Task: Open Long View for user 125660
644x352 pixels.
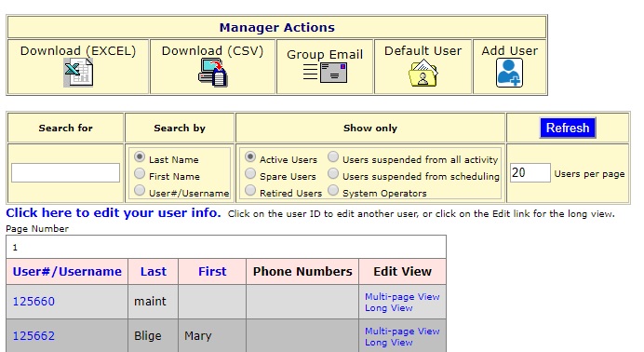Action: click(388, 308)
